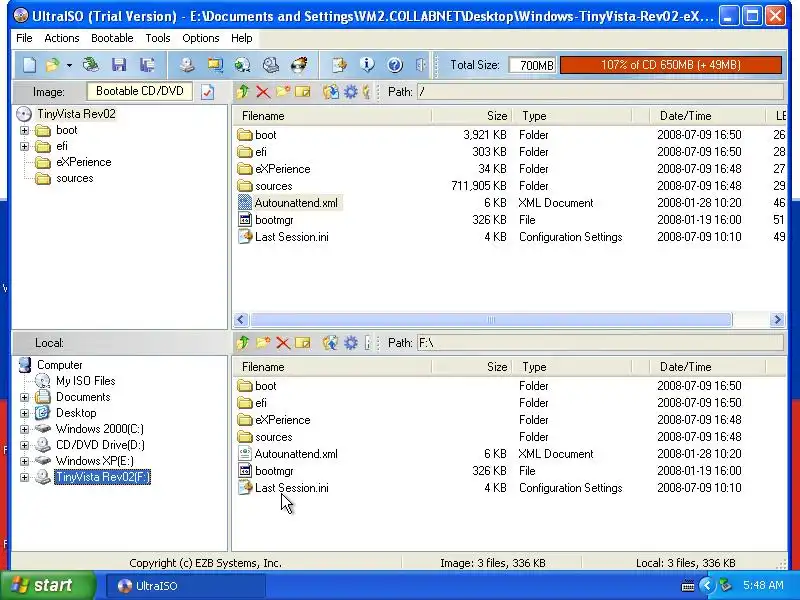
Task: Expand the Windows XP(E:) drive node
Action: pyautogui.click(x=24, y=461)
